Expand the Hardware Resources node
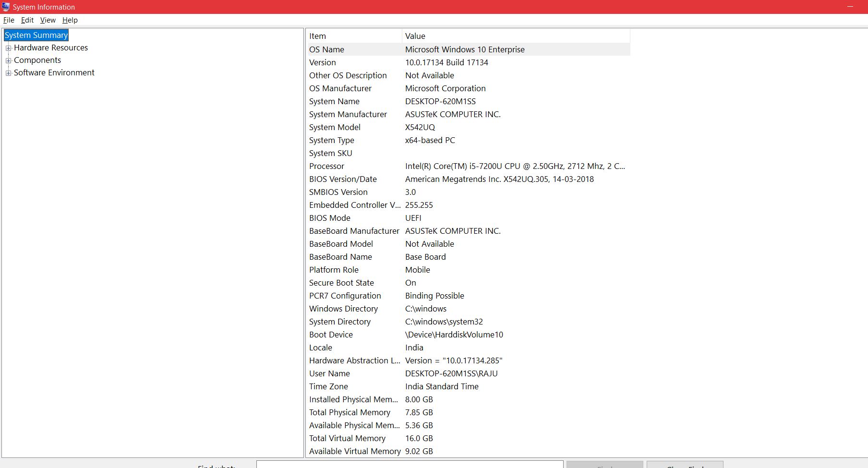 click(x=8, y=48)
